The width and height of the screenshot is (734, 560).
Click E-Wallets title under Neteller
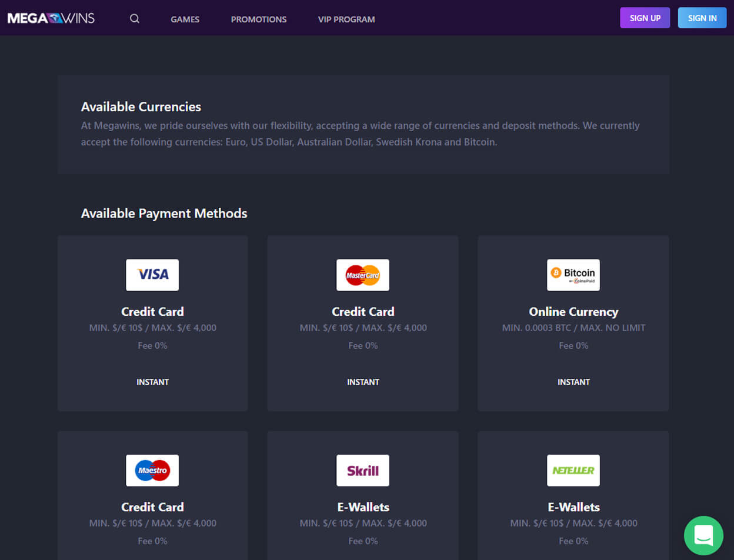tap(573, 507)
